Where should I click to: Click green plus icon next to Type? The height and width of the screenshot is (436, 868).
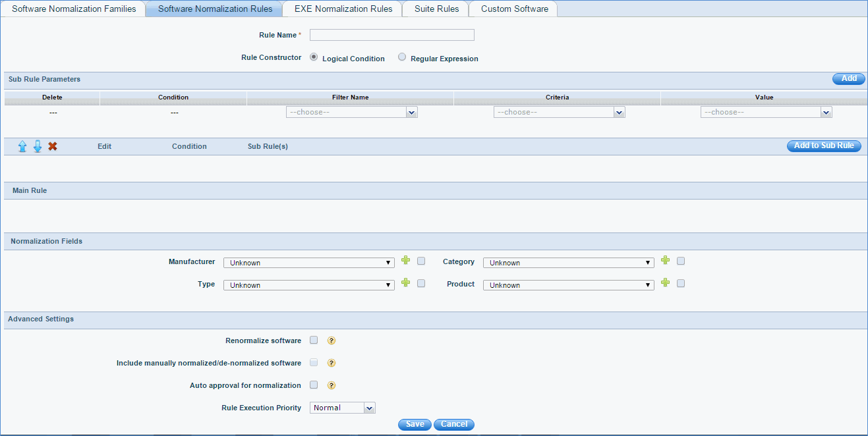point(406,283)
